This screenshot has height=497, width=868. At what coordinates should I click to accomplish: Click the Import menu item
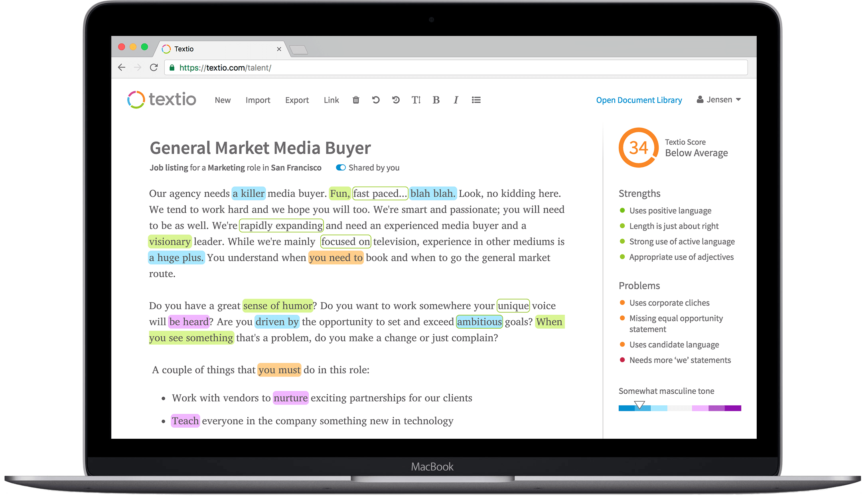pos(257,99)
